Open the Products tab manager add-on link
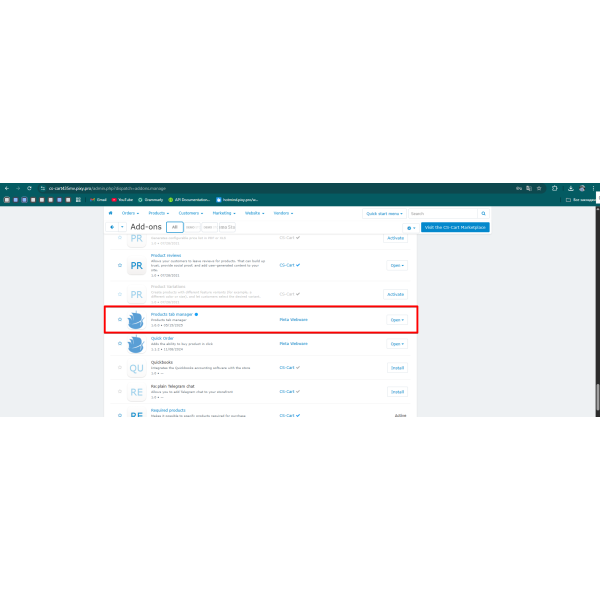 tap(171, 314)
